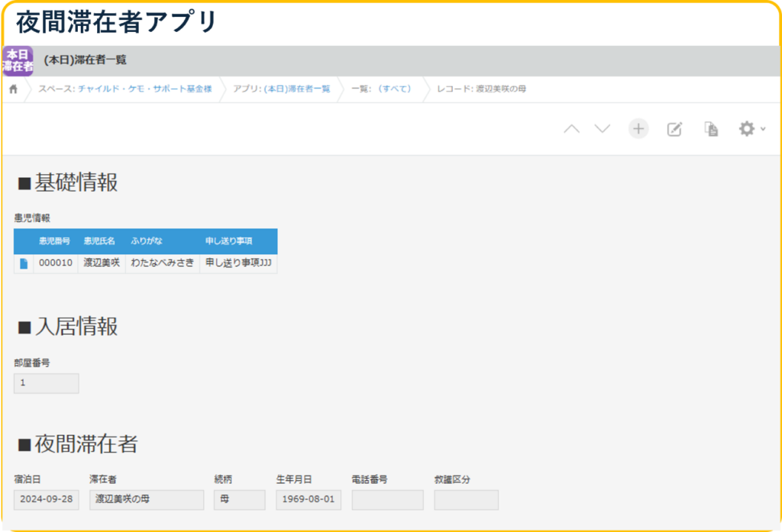Open the (すべて) view link
The height and width of the screenshot is (532, 782).
coord(395,89)
